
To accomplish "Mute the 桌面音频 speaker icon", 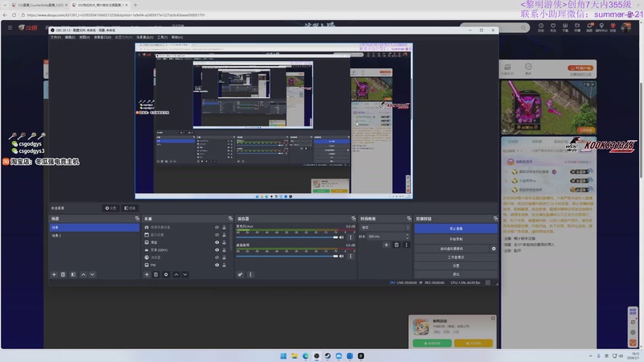I will [342, 257].
